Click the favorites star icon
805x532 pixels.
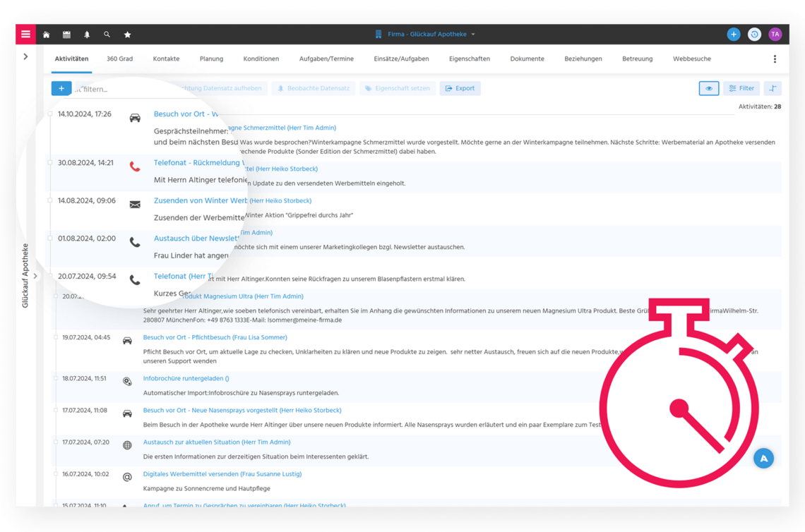127,34
